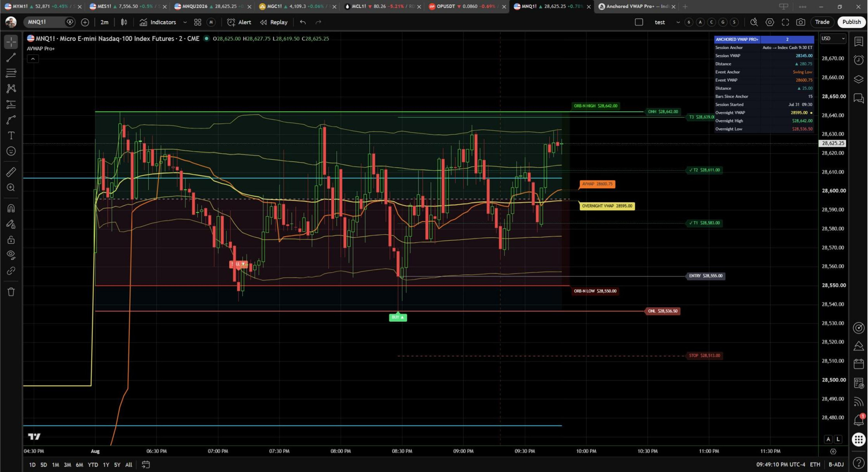Image resolution: width=868 pixels, height=472 pixels.
Task: Select the trend line drawing tool
Action: tap(11, 58)
